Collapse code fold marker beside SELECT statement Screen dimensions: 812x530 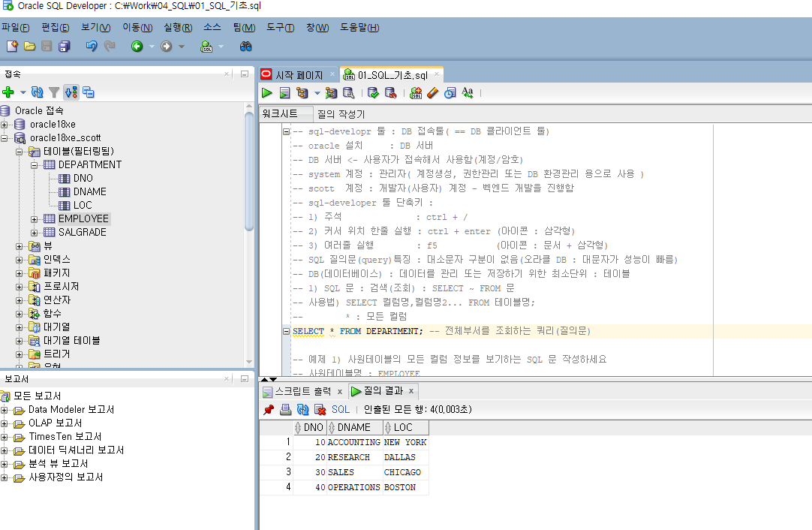pos(286,331)
